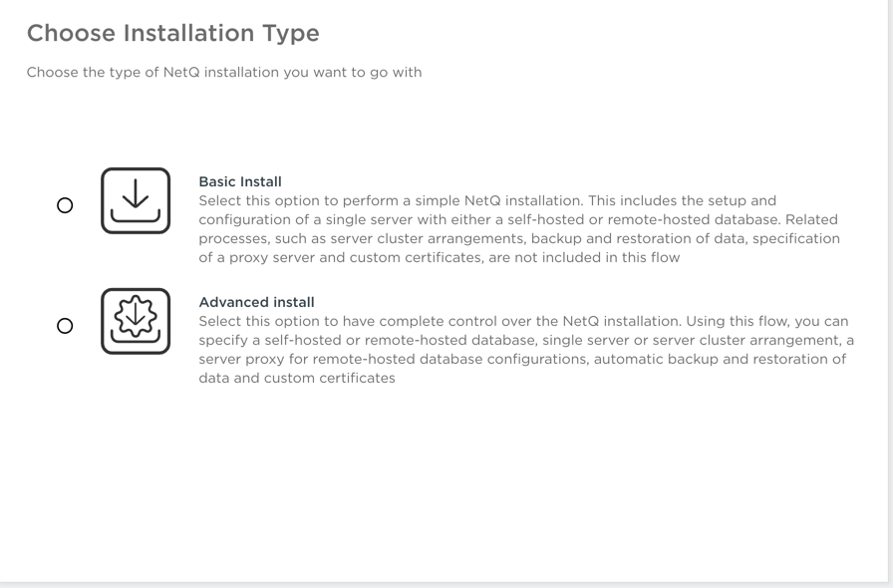893x588 pixels.
Task: Click the down arrow inside Basic Install icon
Action: coord(136,192)
